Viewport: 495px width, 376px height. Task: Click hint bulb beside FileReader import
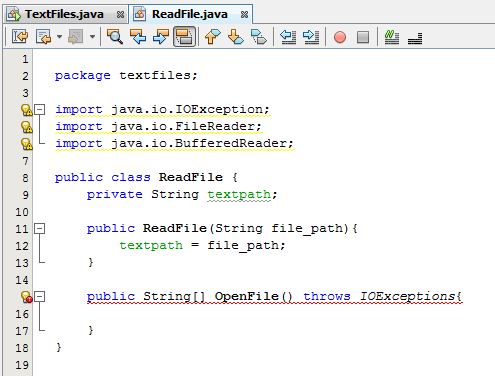coord(26,127)
